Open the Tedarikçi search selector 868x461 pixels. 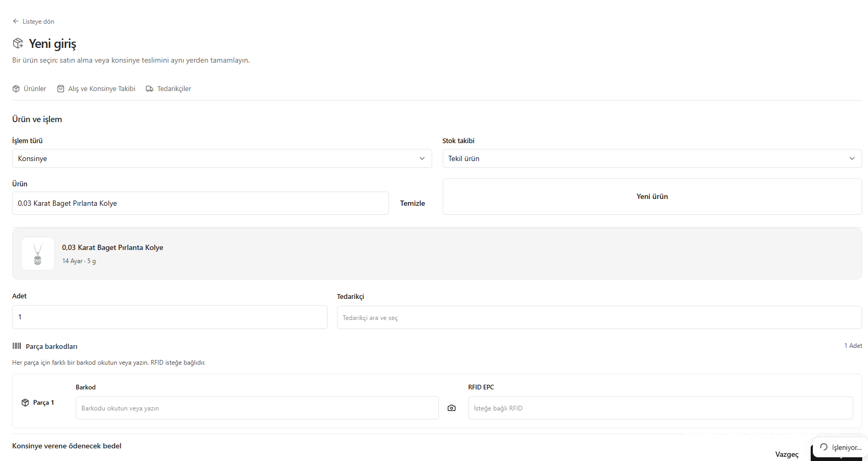point(599,317)
